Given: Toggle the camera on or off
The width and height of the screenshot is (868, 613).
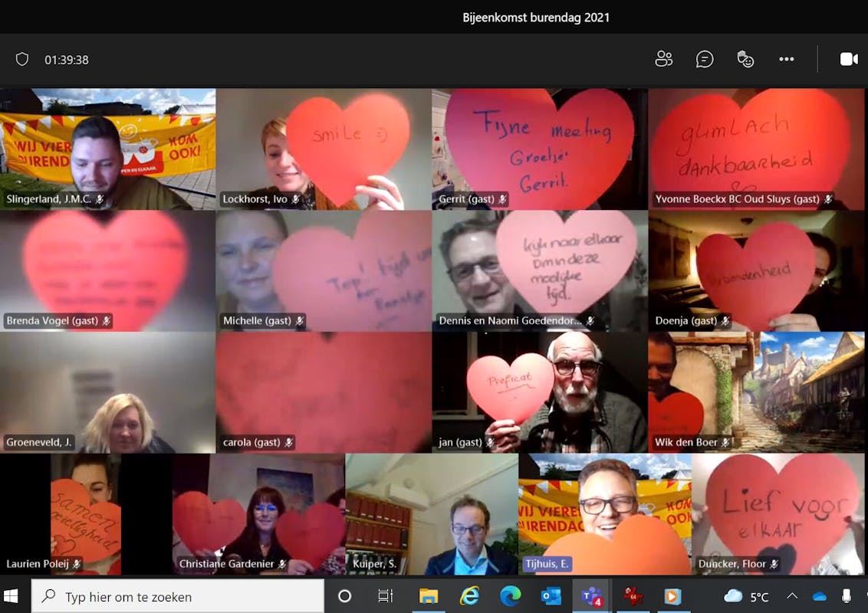Looking at the screenshot, I should point(849,59).
